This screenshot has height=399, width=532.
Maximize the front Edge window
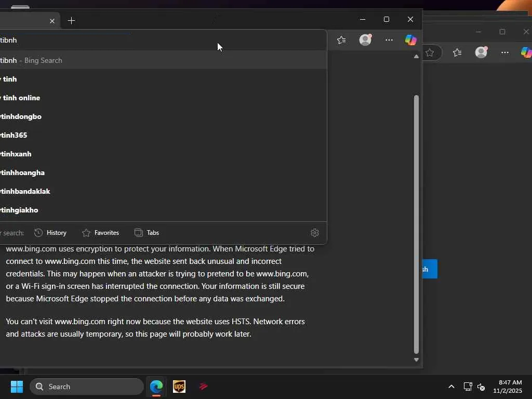(x=386, y=19)
